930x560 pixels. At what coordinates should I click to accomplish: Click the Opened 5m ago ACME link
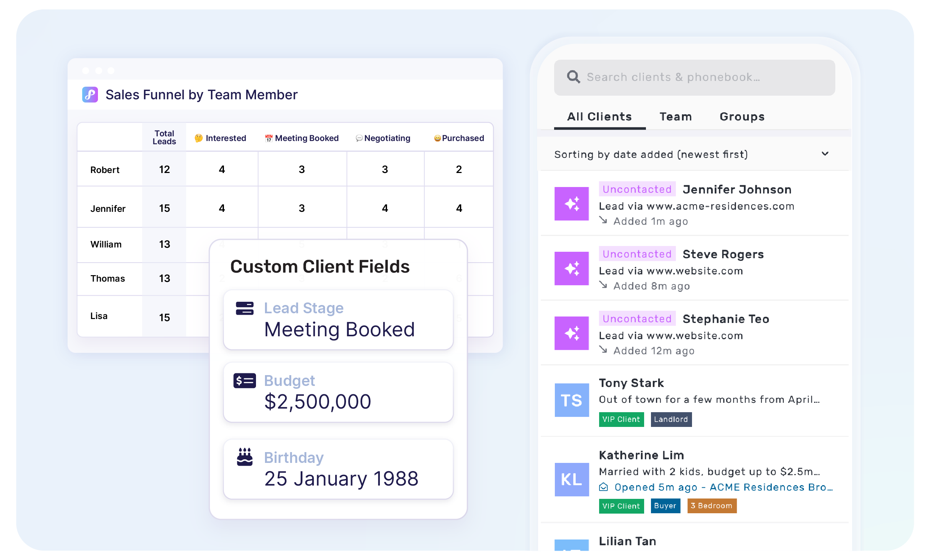(x=723, y=487)
